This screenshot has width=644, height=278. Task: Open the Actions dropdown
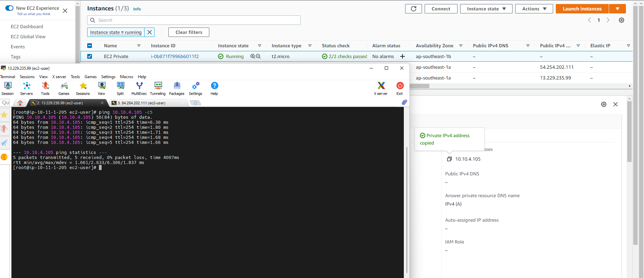pos(534,9)
